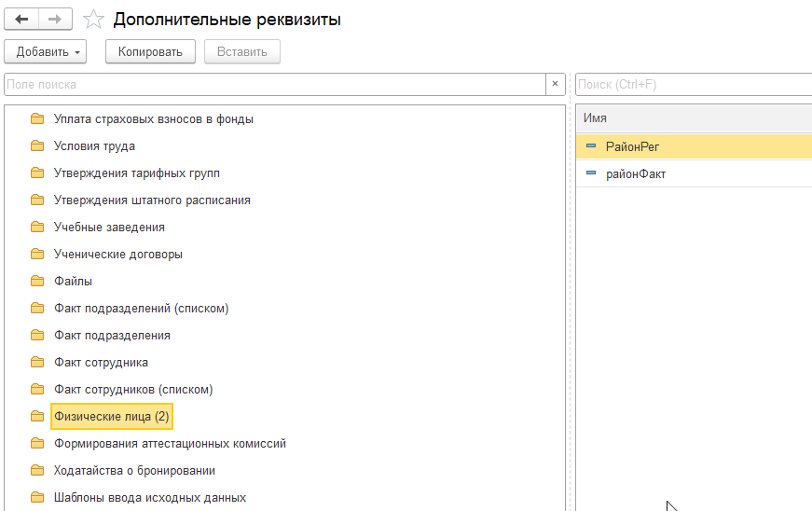
Task: Open the Добавить dropdown menu
Action: pyautogui.click(x=45, y=52)
